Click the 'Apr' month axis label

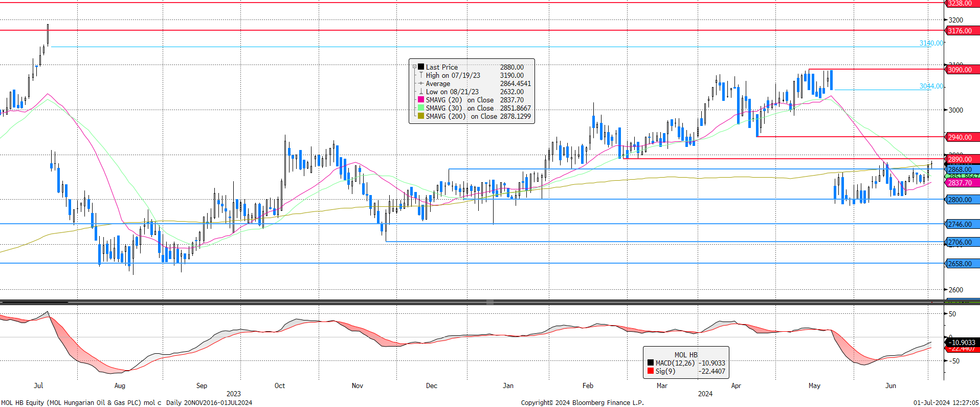pos(736,385)
